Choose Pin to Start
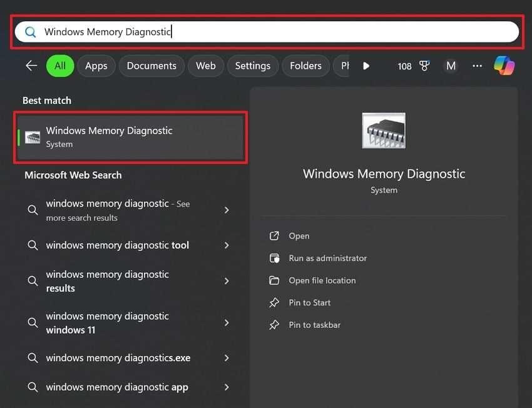532x408 pixels. tap(309, 302)
